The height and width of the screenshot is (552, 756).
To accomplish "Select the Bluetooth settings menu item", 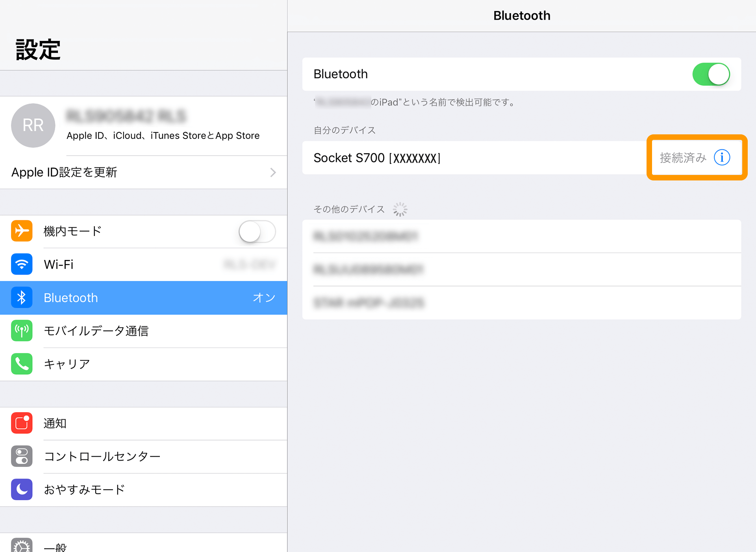I will click(143, 297).
